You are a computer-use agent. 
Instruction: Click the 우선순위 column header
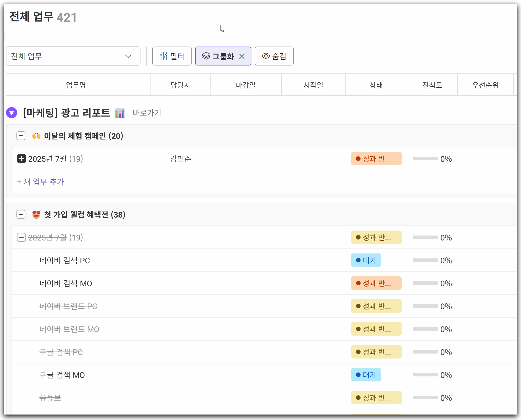click(x=485, y=85)
